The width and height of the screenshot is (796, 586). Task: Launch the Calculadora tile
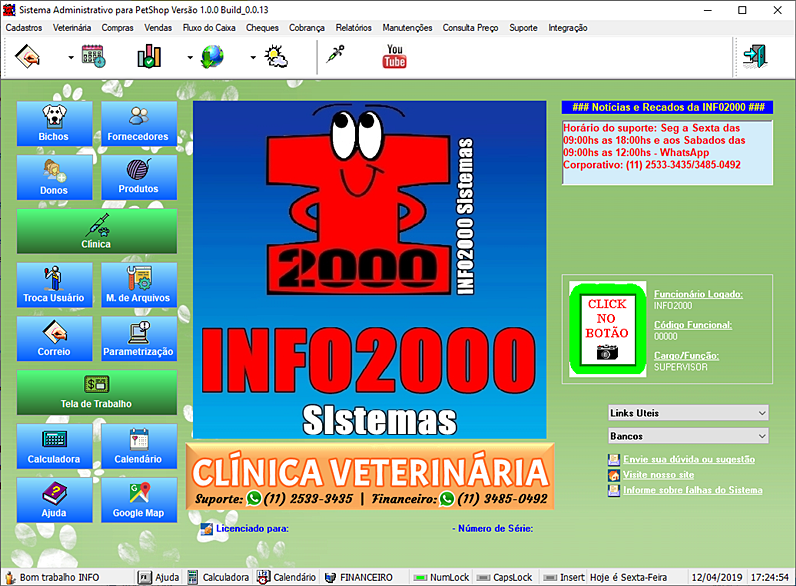click(54, 446)
